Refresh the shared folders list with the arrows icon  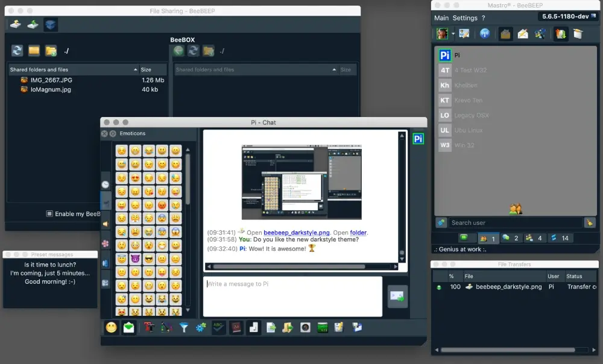(x=17, y=50)
